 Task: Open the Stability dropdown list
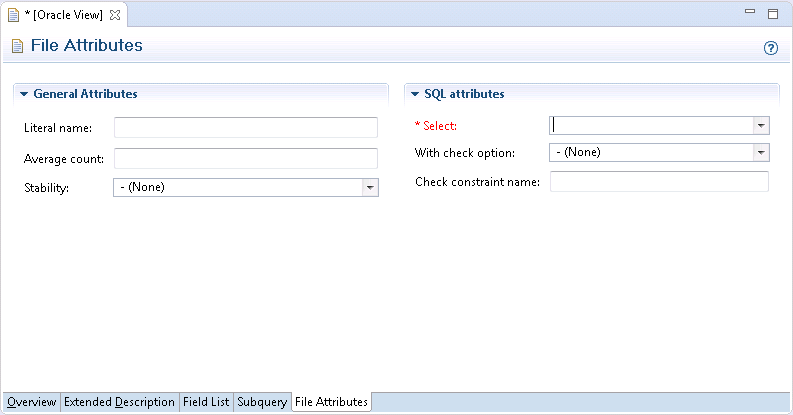point(370,187)
